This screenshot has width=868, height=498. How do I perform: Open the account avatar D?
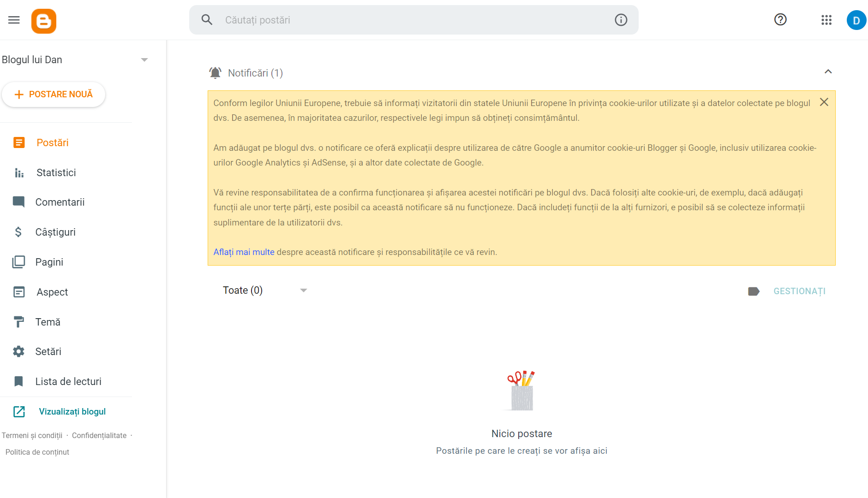pyautogui.click(x=856, y=20)
